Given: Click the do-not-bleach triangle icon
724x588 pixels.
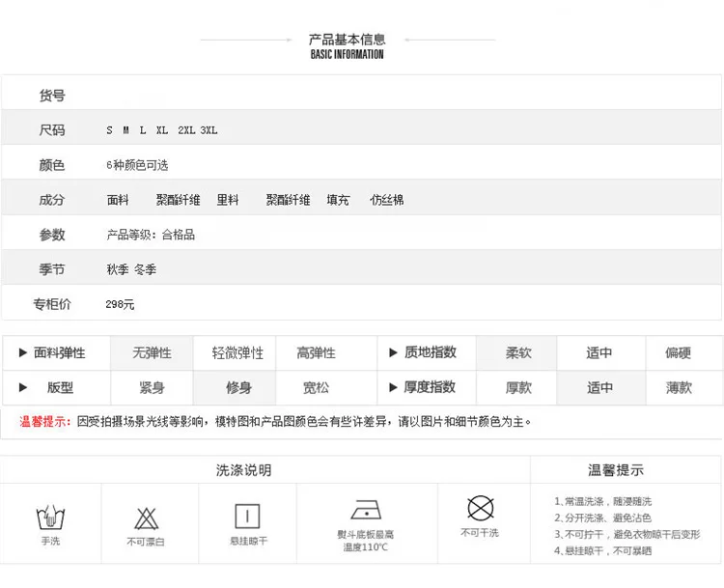Looking at the screenshot, I should coord(147,518).
